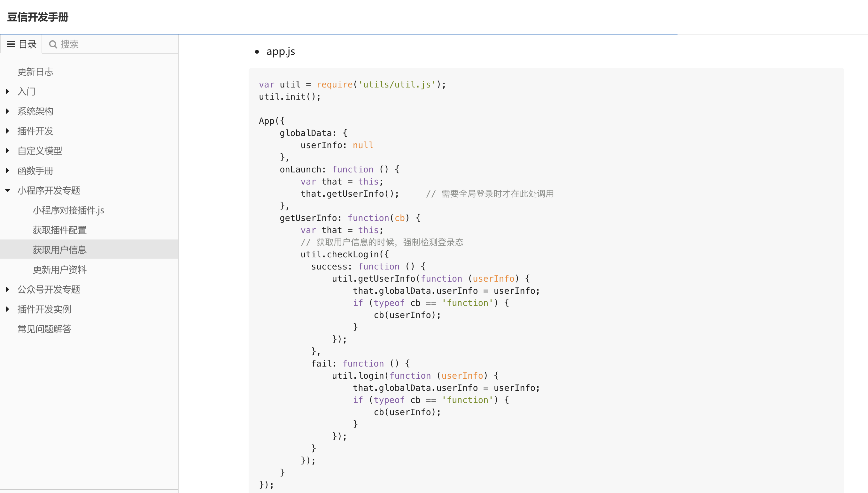868x493 pixels.
Task: Expand the 公众号开发专题 arrow
Action: (x=7, y=289)
